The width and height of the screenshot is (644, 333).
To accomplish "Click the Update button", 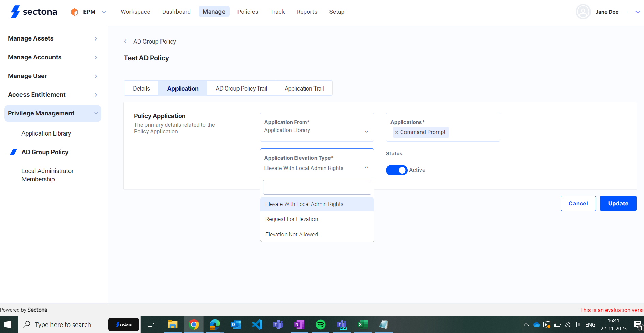I will (x=618, y=203).
